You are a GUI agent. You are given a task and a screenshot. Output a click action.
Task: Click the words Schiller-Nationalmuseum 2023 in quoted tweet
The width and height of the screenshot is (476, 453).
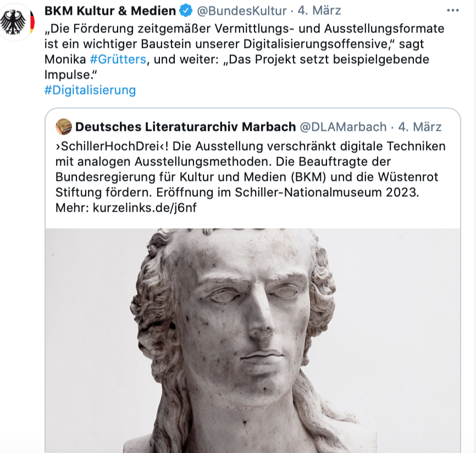(327, 192)
